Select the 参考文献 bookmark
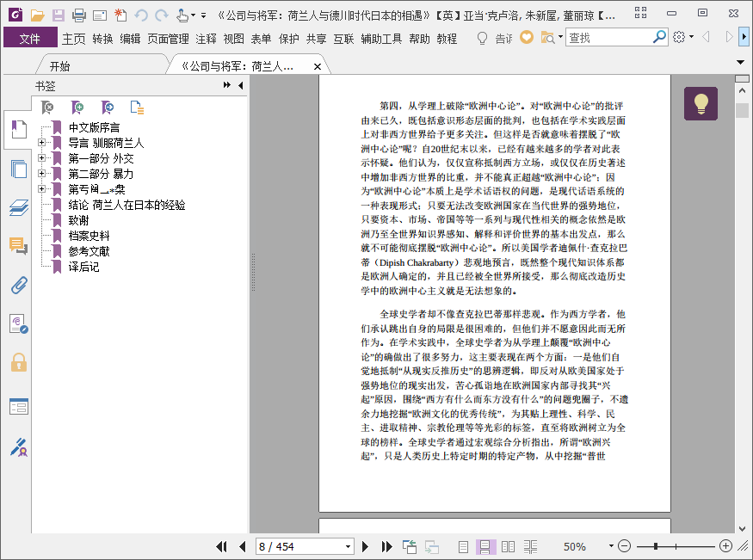Viewport: 753px width, 560px height. click(89, 251)
